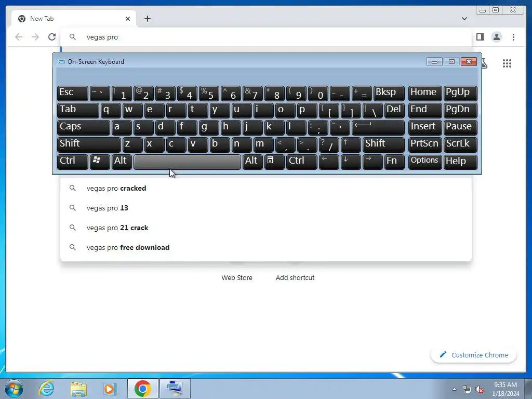532x399 pixels.
Task: Click the Insert key
Action: click(425, 127)
